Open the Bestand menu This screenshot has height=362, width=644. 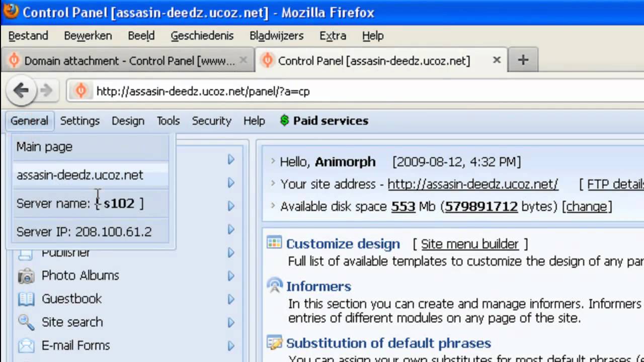tap(28, 36)
